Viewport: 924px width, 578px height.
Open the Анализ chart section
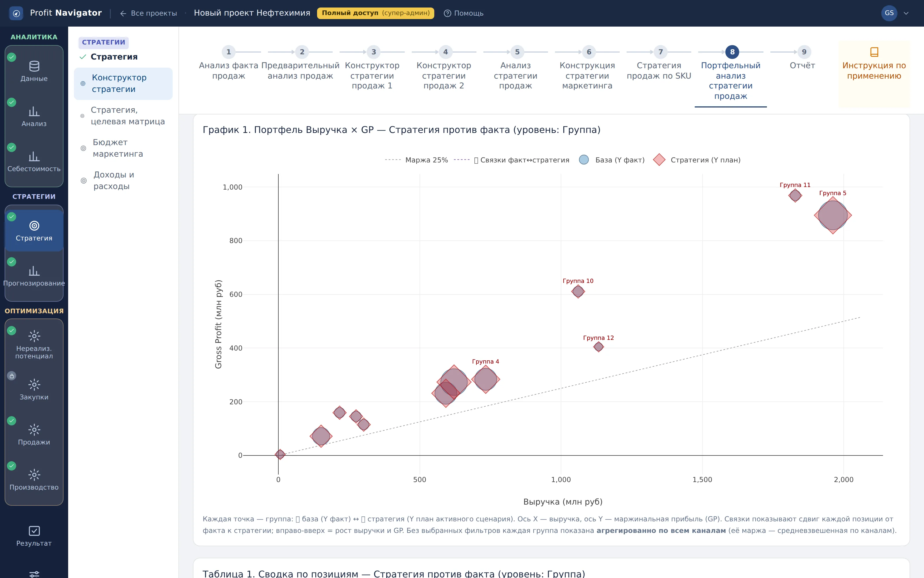click(34, 116)
